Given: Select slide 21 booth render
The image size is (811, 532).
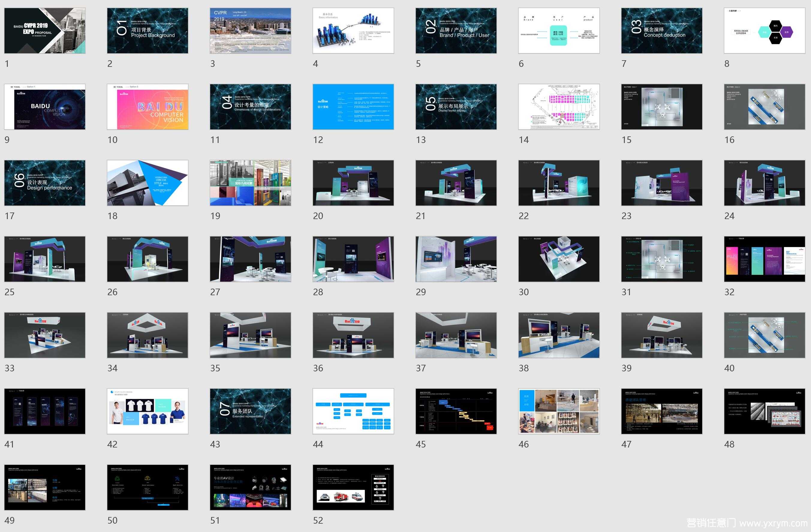Looking at the screenshot, I should pyautogui.click(x=456, y=183).
